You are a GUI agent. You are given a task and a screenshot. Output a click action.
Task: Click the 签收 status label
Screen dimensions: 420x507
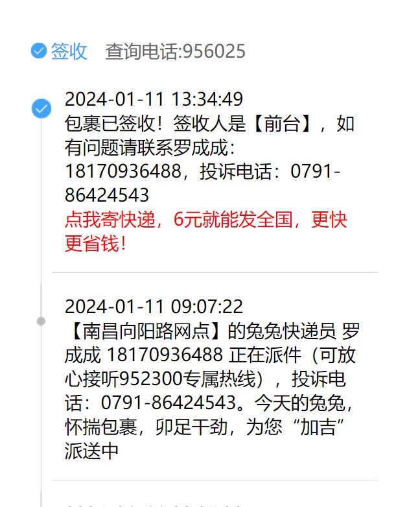69,51
